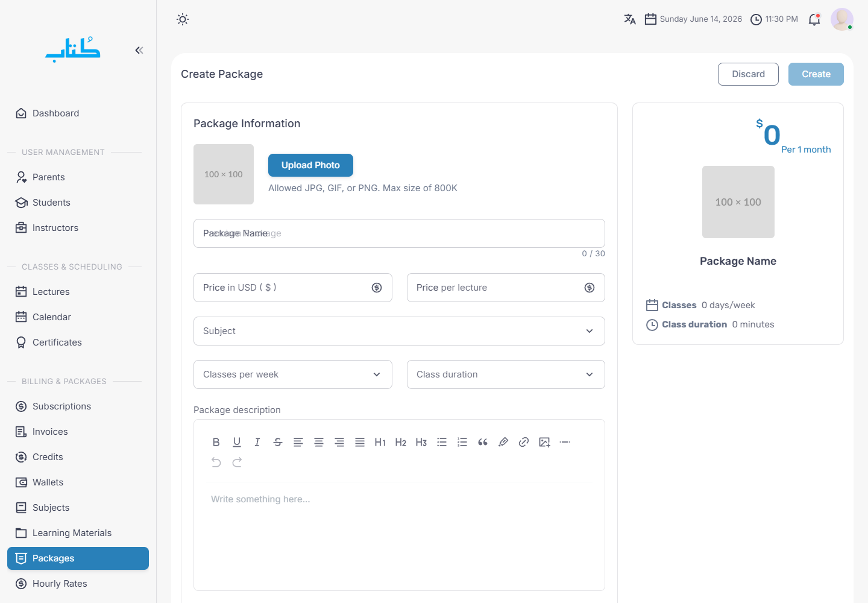Open language translation menu
Viewport: 868px width, 603px height.
(630, 19)
